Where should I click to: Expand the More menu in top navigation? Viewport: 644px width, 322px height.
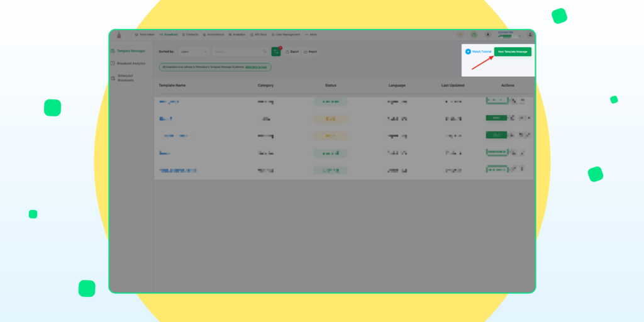coord(311,35)
